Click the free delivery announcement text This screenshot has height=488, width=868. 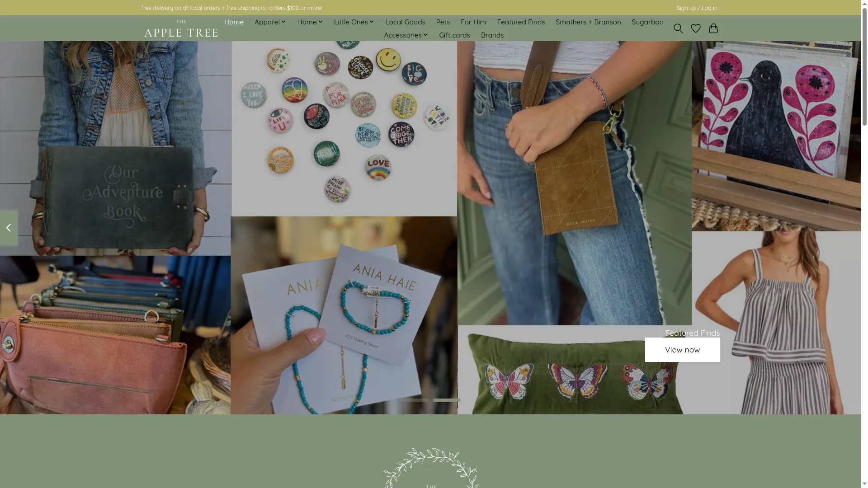tap(231, 8)
